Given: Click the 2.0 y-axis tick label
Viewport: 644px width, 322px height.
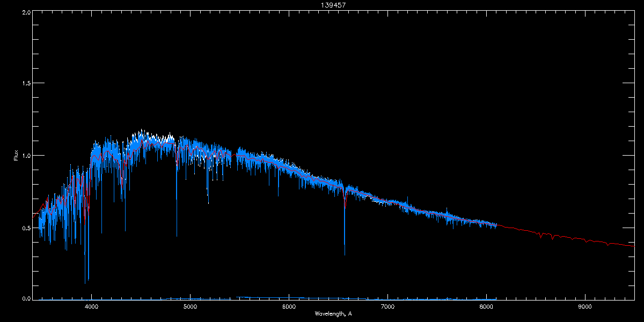Looking at the screenshot, I should point(25,12).
